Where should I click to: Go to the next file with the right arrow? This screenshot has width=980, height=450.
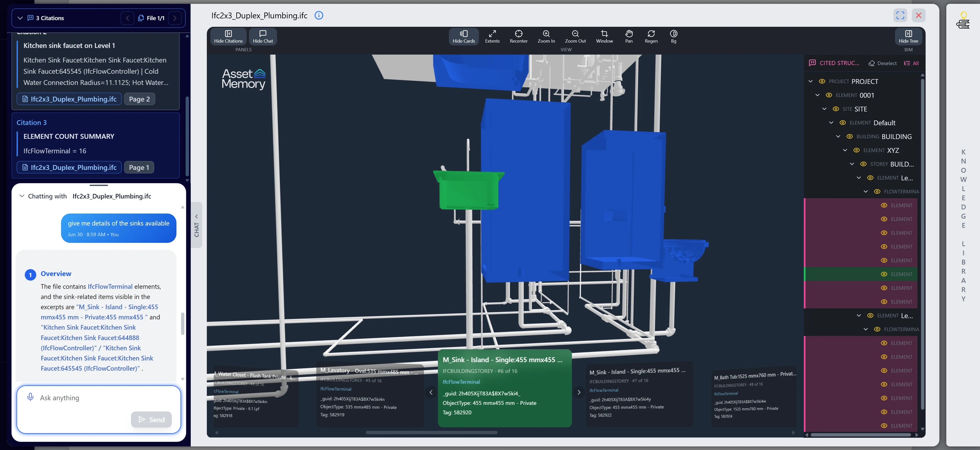click(175, 18)
